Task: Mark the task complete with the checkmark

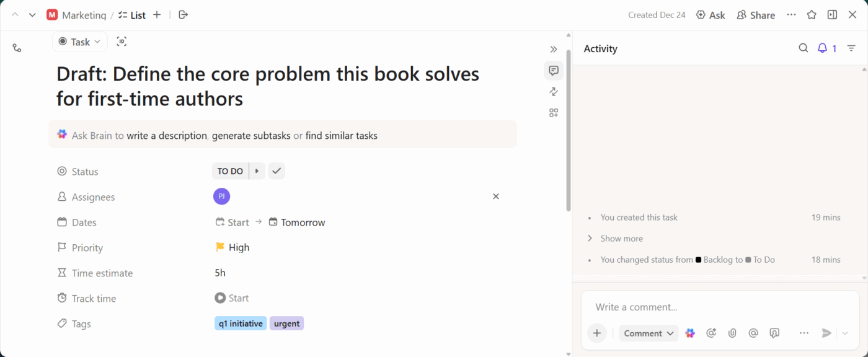Action: coord(277,170)
